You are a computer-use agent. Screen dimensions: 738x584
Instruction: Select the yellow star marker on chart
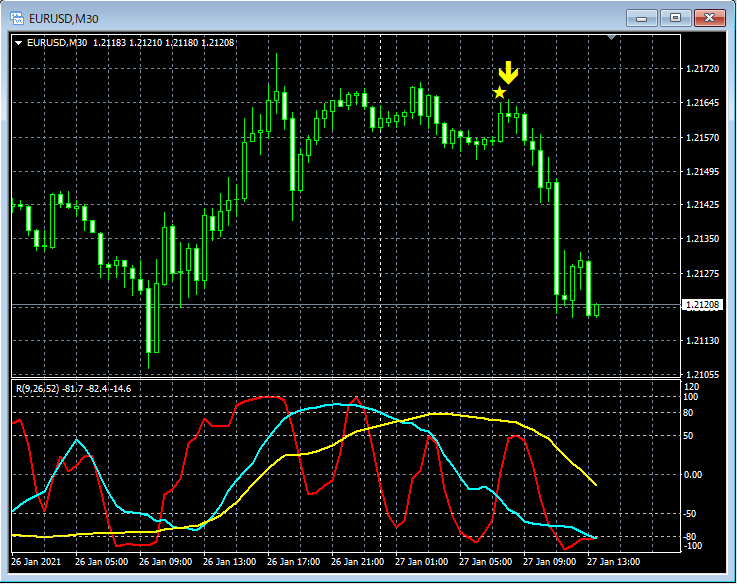pos(499,92)
